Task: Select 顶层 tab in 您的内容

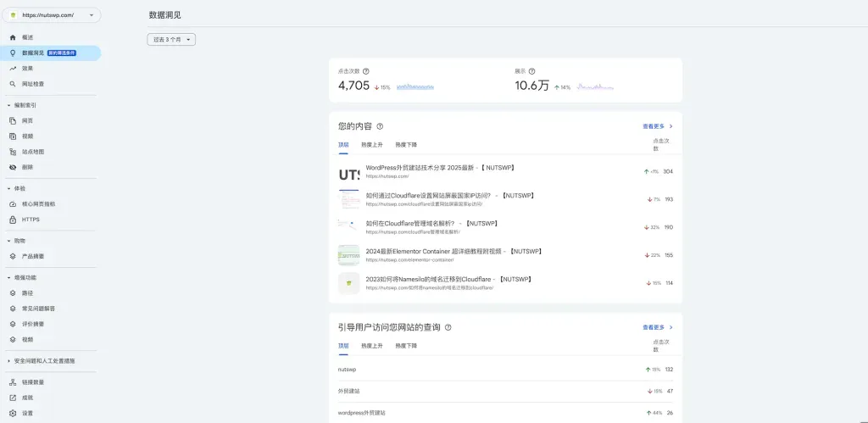Action: [x=343, y=145]
